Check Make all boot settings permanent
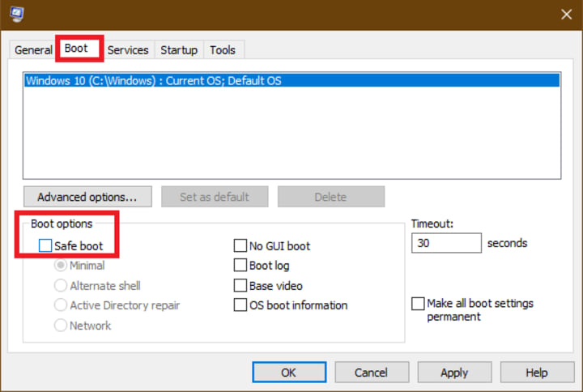The image size is (583, 392). [x=418, y=304]
